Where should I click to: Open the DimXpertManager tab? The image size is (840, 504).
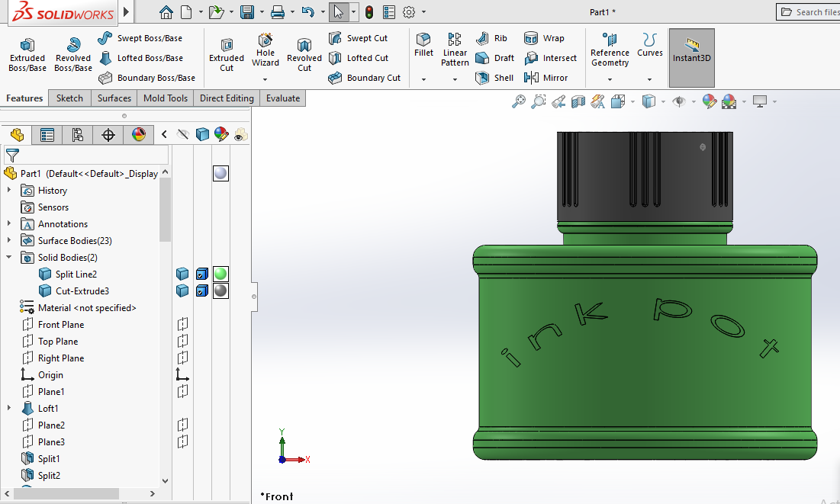tap(108, 135)
